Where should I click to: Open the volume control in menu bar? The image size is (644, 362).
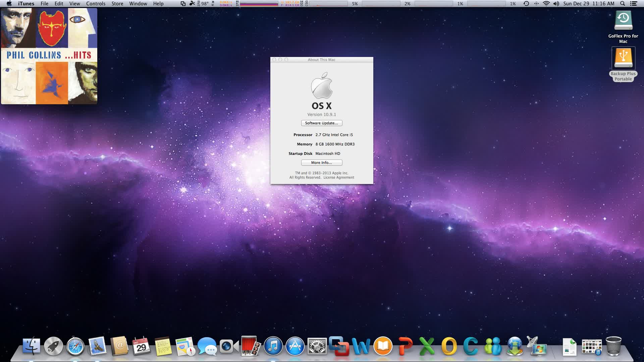[556, 4]
